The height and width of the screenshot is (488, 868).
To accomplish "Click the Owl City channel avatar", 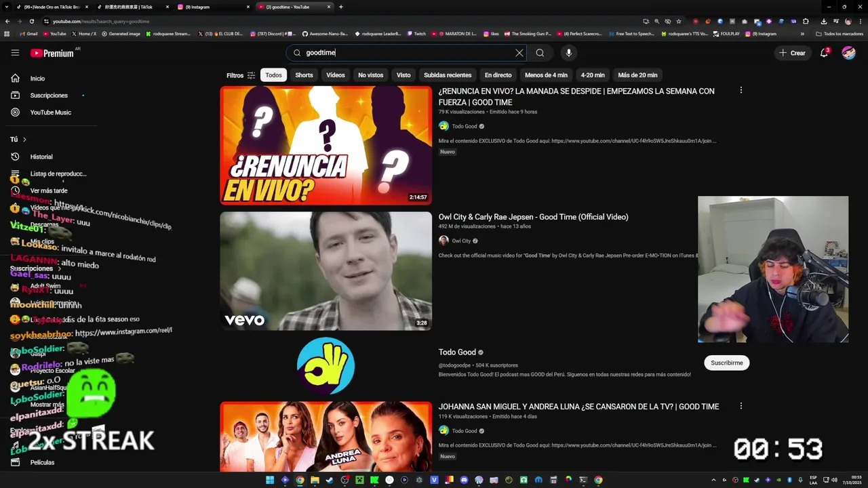I will coord(443,241).
